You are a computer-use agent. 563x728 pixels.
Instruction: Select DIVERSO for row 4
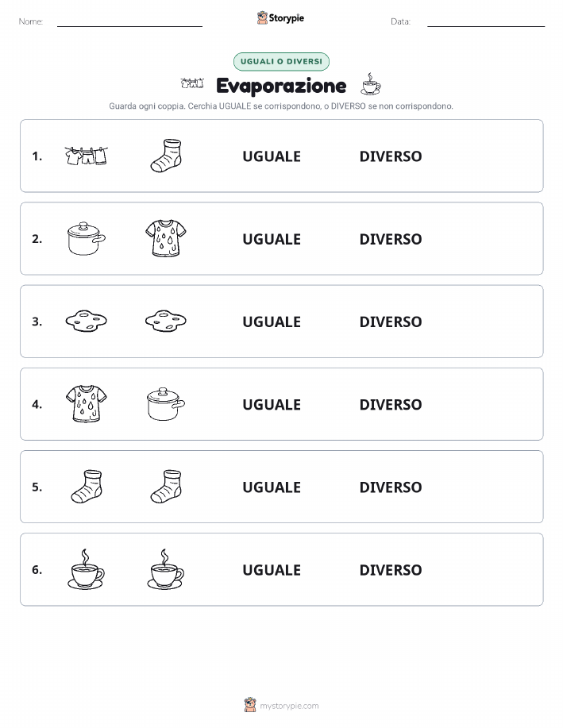[391, 404]
